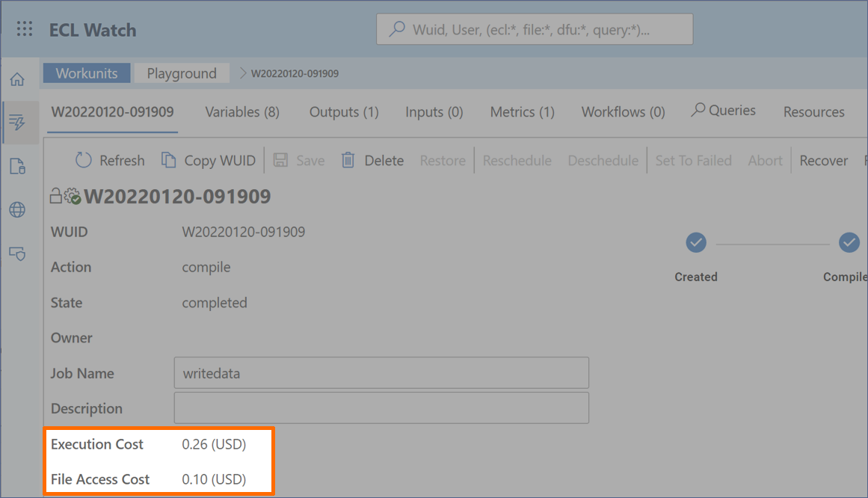Open the globe Published Queries sidebar icon
This screenshot has height=498, width=868.
click(17, 209)
